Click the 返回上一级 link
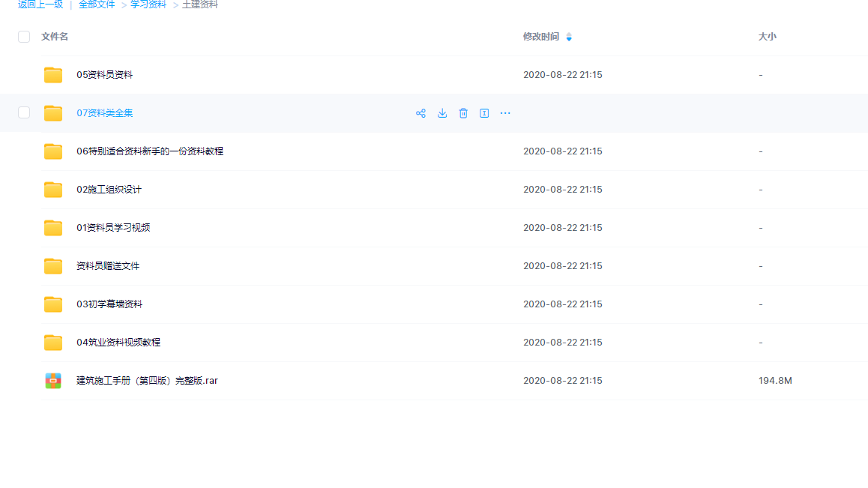This screenshot has width=868, height=488. point(40,4)
